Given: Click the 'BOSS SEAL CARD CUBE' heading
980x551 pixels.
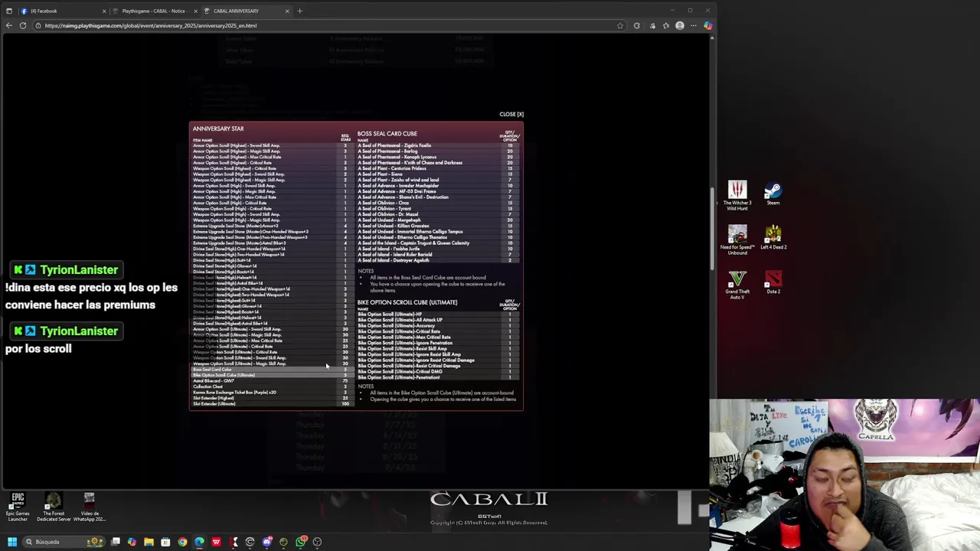Looking at the screenshot, I should click(x=387, y=134).
